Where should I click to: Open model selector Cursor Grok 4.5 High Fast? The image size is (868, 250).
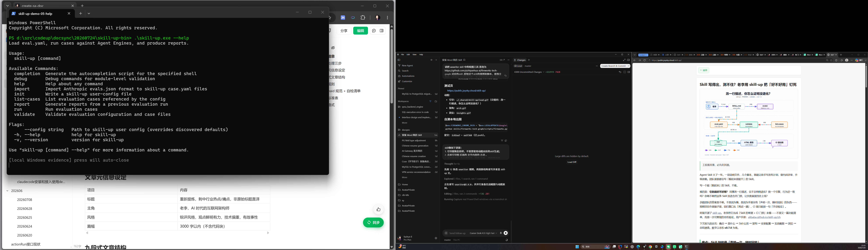(483, 233)
